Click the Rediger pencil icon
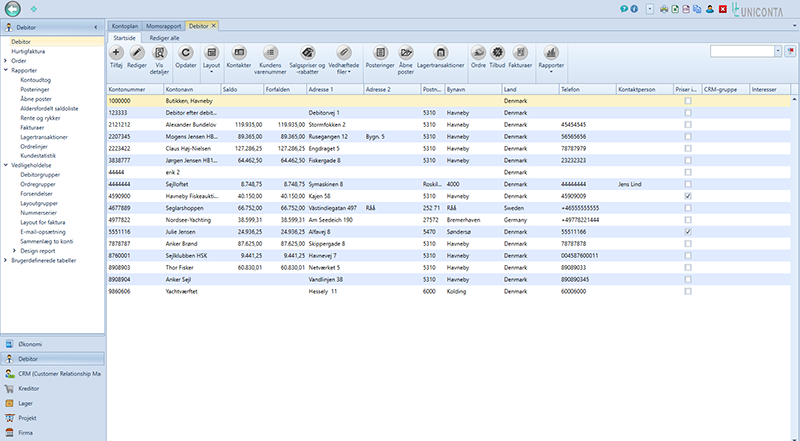 137,53
